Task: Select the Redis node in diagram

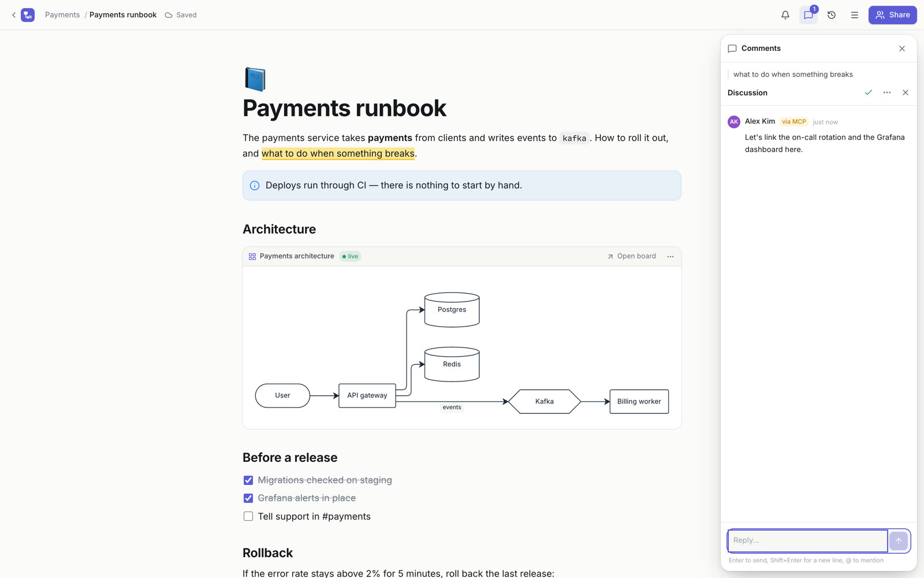Action: point(452,364)
